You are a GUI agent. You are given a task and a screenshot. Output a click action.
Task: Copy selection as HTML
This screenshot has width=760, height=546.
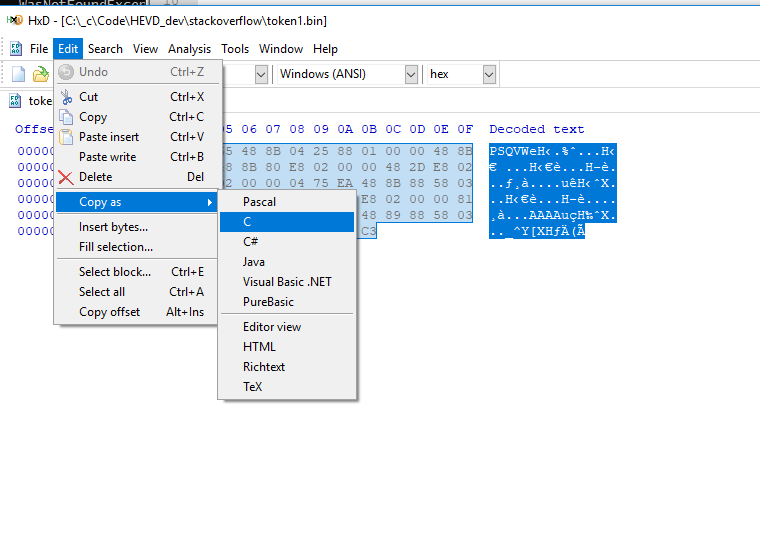(287, 347)
